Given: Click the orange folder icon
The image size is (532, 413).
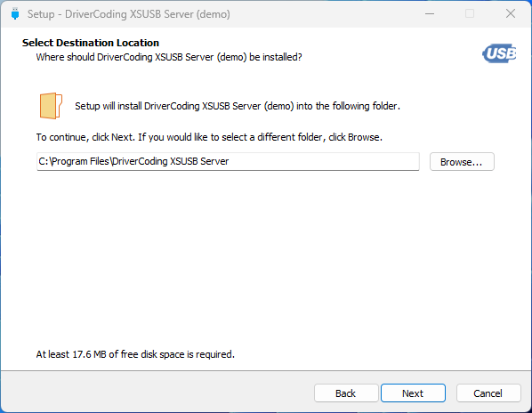Looking at the screenshot, I should pos(51,106).
